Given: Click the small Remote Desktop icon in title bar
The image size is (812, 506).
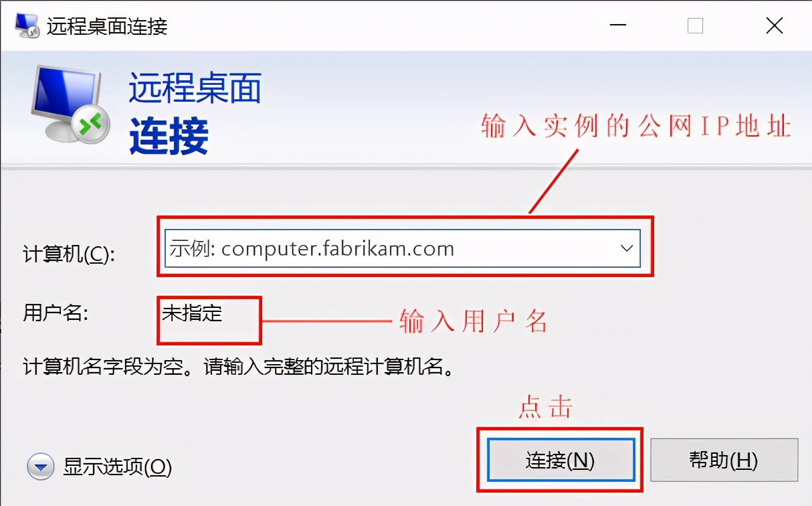Looking at the screenshot, I should point(27,25).
